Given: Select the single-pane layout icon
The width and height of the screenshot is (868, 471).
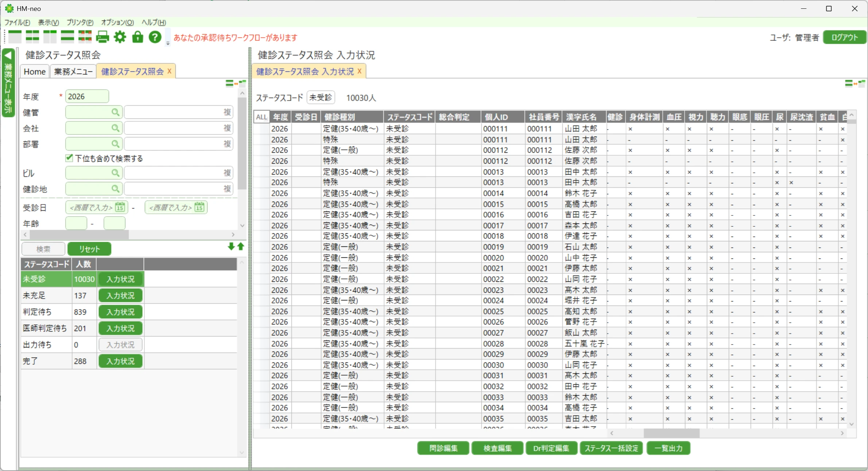Looking at the screenshot, I should tap(15, 37).
